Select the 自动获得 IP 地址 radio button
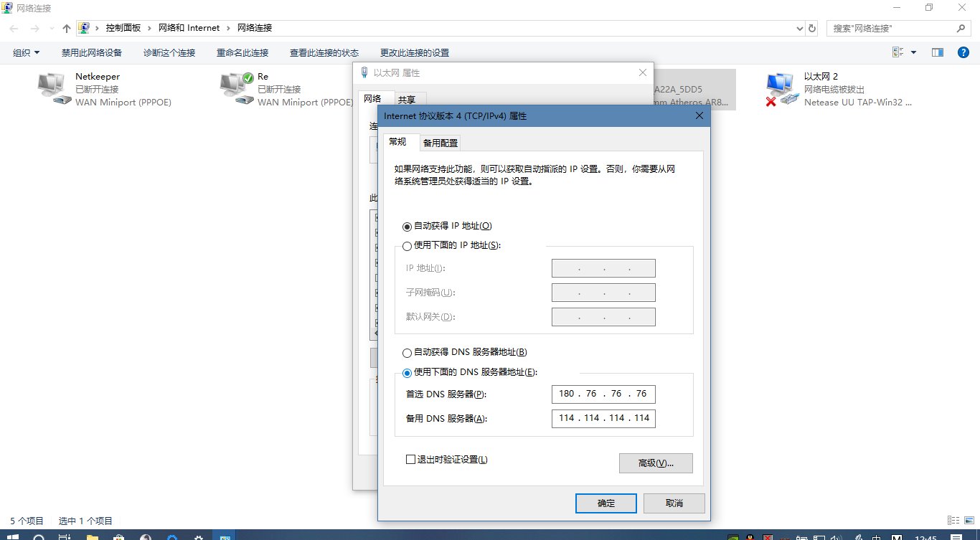 tap(407, 225)
